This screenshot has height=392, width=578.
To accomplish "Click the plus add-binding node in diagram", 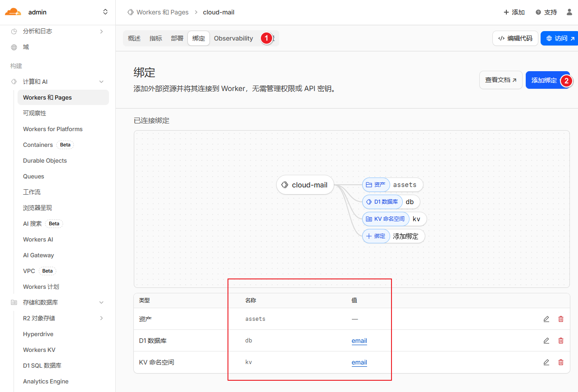I will [x=393, y=236].
